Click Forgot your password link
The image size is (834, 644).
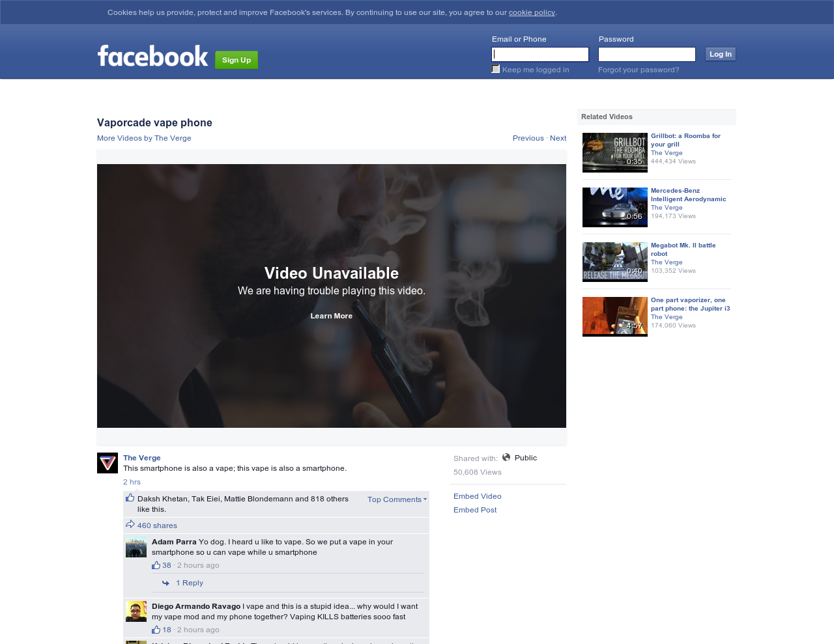point(639,70)
